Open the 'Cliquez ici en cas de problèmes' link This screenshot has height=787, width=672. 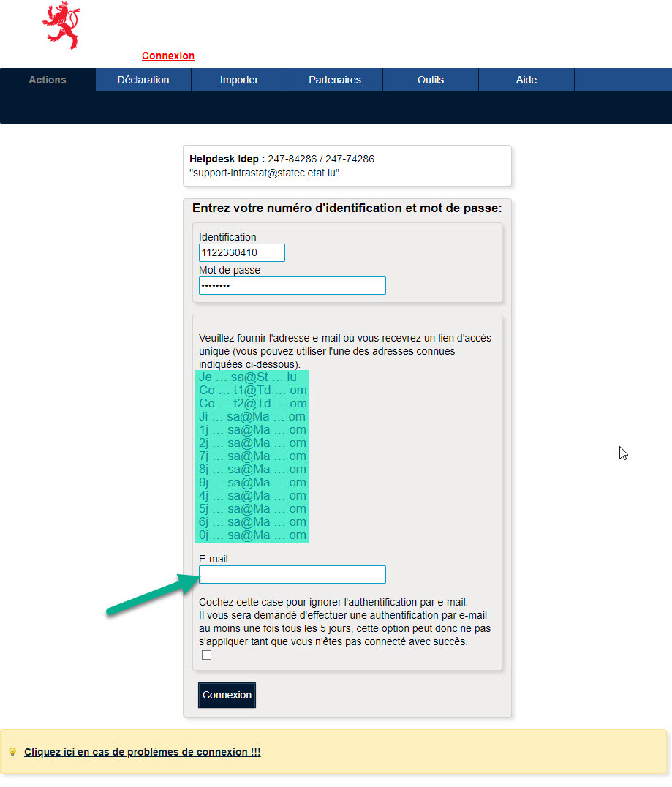[143, 752]
